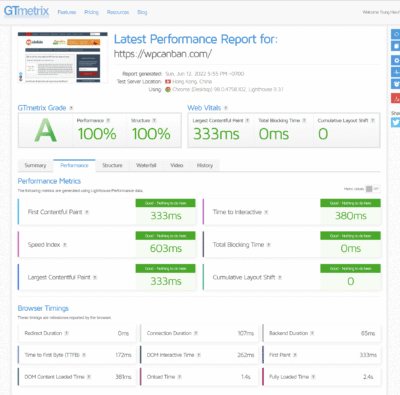400x395 pixels.
Task: Click the Hong Kong, China server location
Action: point(189,81)
